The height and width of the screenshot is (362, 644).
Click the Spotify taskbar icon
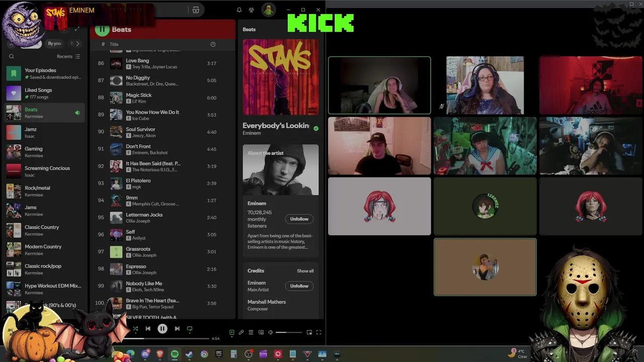[x=175, y=354]
